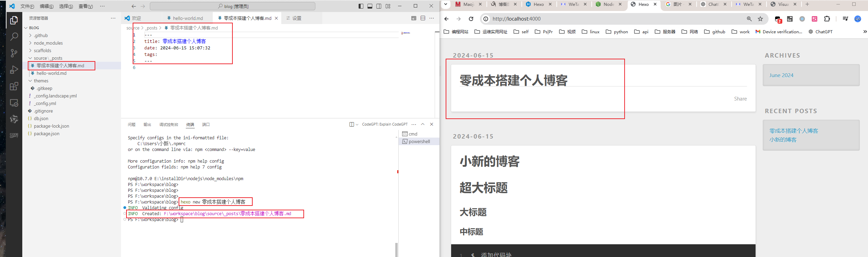
Task: Collapse the themes folder
Action: (41, 81)
